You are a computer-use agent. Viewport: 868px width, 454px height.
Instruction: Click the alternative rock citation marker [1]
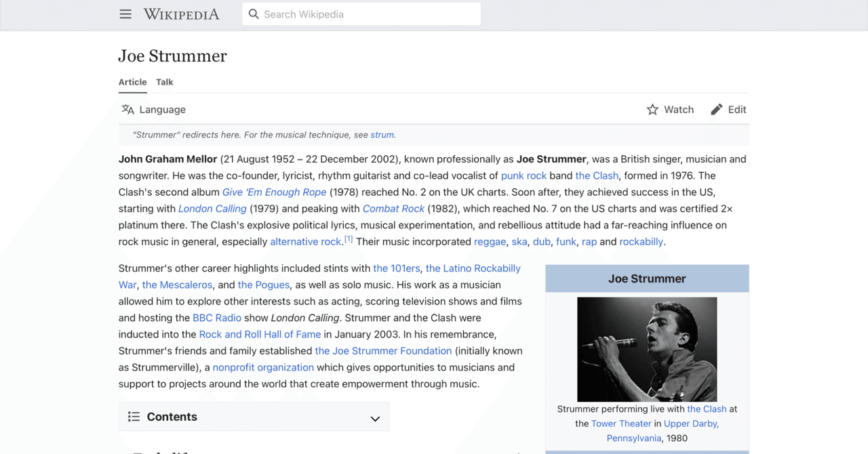pyautogui.click(x=349, y=238)
